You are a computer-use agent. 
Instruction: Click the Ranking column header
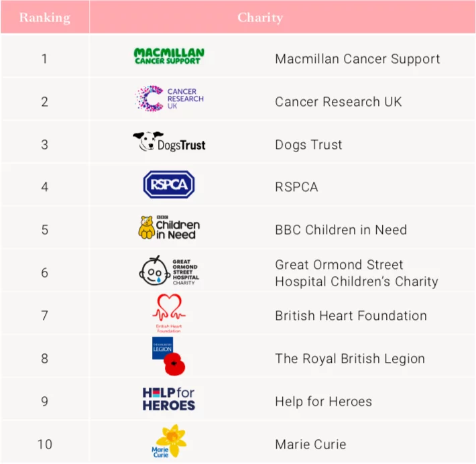45,17
